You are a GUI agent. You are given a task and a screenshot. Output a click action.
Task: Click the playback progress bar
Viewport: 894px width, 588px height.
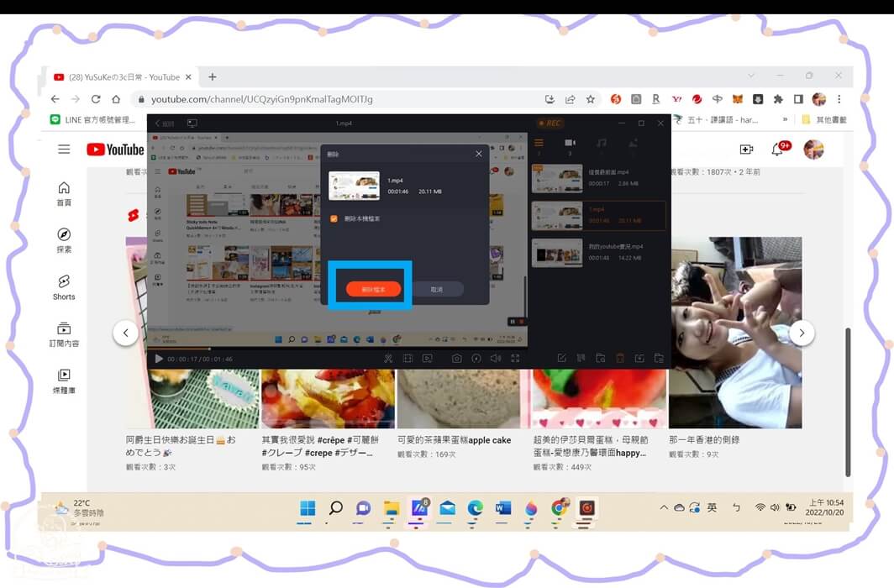(336, 347)
